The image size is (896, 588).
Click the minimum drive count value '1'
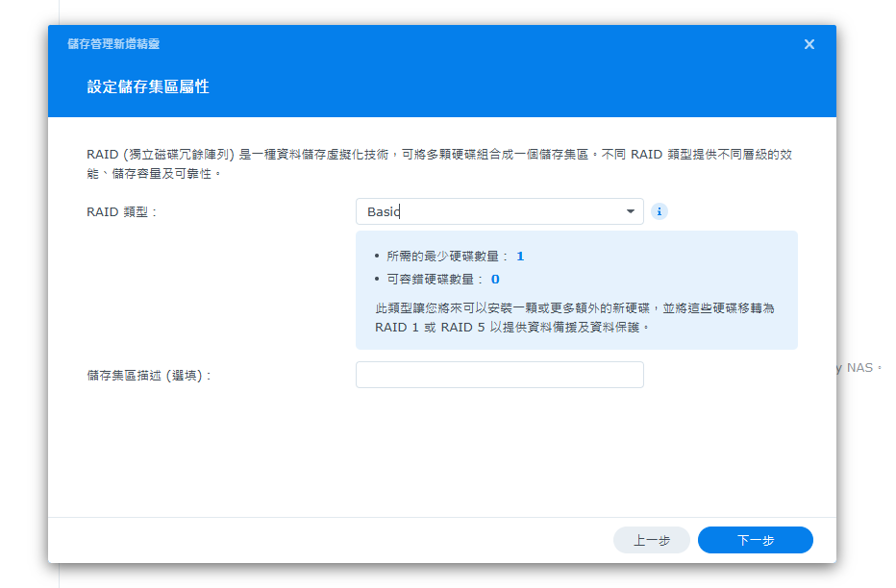(x=520, y=257)
